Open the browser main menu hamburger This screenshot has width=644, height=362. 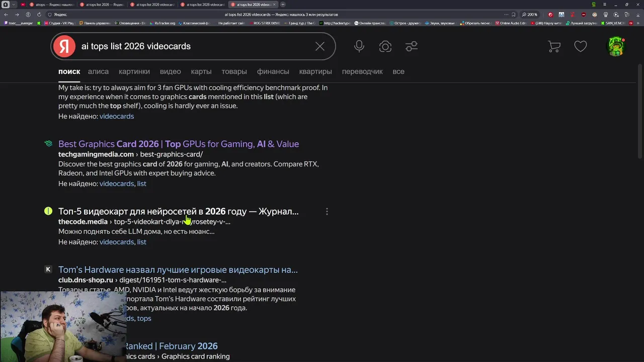click(x=605, y=5)
